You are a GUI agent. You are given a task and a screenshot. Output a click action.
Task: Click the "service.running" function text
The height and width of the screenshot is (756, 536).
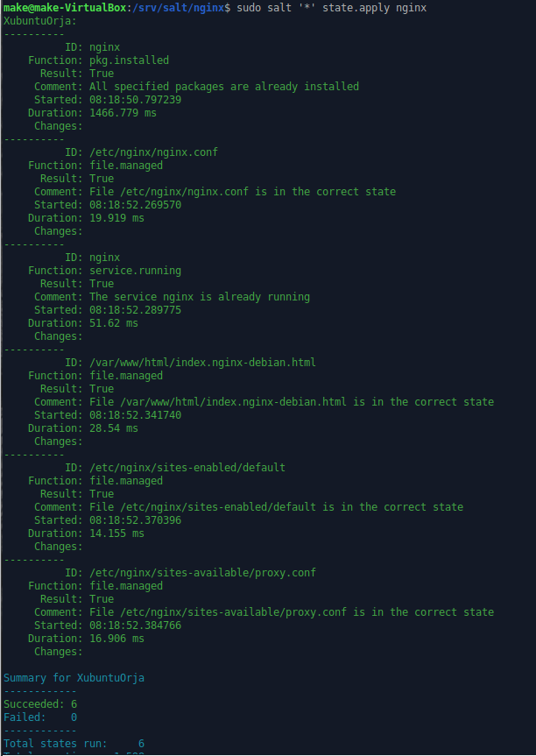point(135,271)
